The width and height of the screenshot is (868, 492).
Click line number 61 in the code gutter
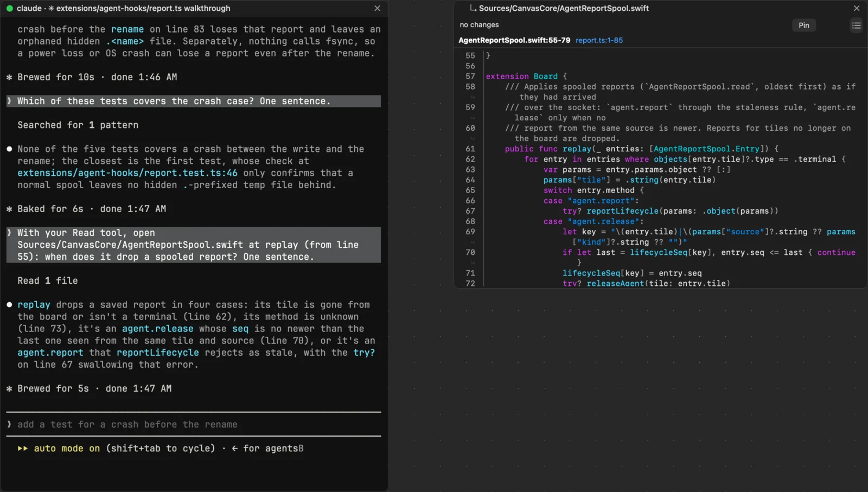[x=470, y=149]
